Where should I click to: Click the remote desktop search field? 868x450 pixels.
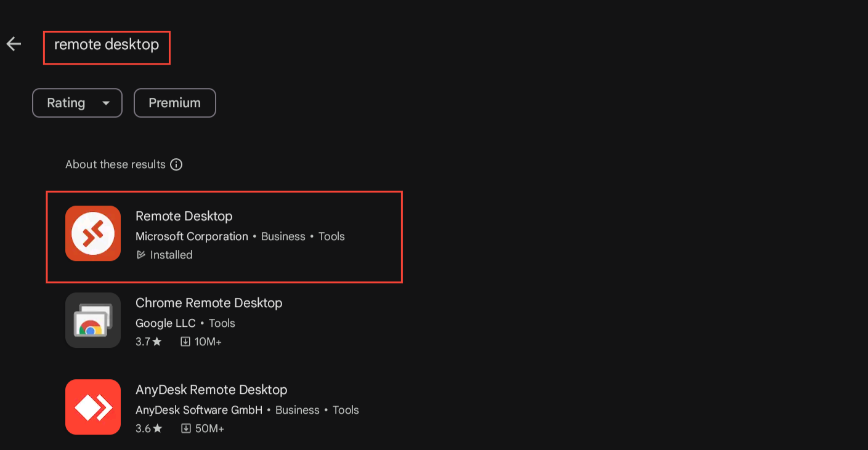[107, 47]
